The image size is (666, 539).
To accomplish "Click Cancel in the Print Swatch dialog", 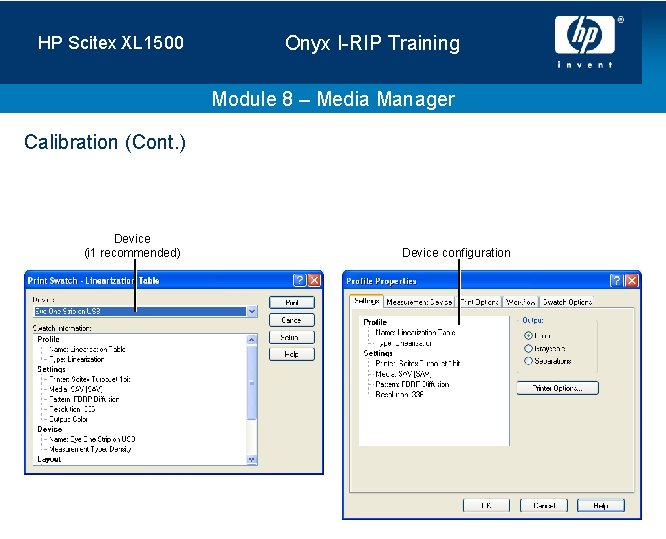I will (x=292, y=320).
